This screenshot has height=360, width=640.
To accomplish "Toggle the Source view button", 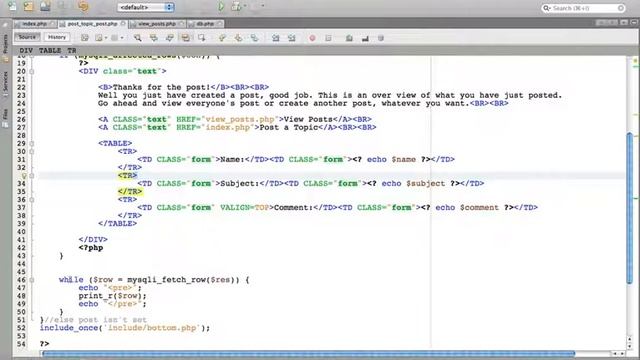I will [27, 37].
